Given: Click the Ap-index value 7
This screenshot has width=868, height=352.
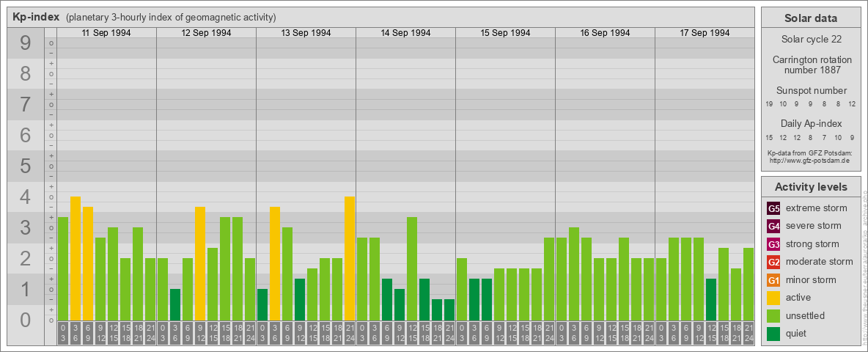Looking at the screenshot, I should (x=825, y=137).
